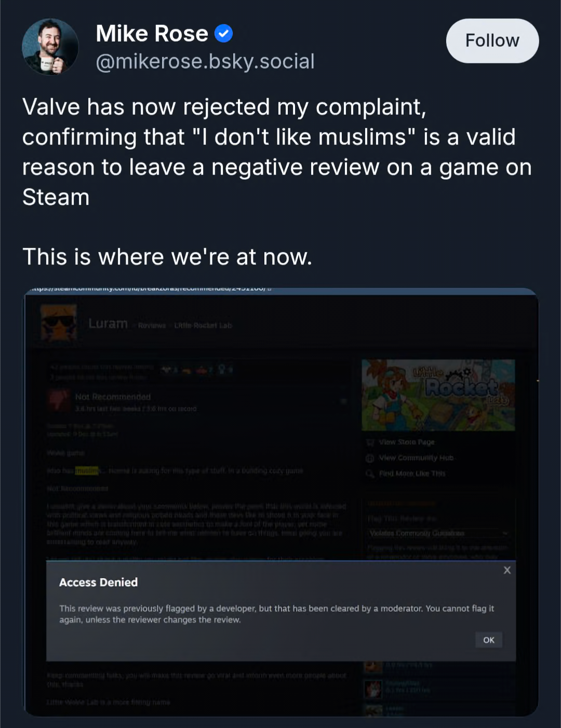Click the blue verified checkmark badge
561x728 pixels.
tap(223, 34)
